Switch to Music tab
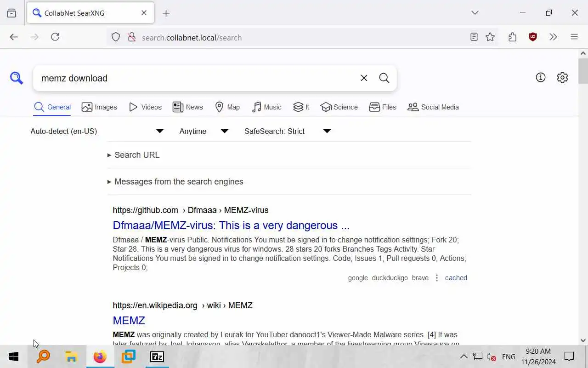 coord(267,107)
